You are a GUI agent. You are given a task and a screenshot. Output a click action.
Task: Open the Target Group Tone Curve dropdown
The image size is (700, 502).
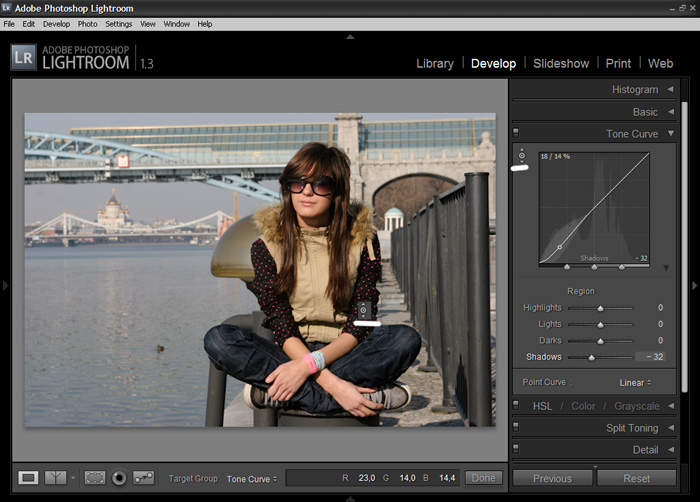(252, 479)
